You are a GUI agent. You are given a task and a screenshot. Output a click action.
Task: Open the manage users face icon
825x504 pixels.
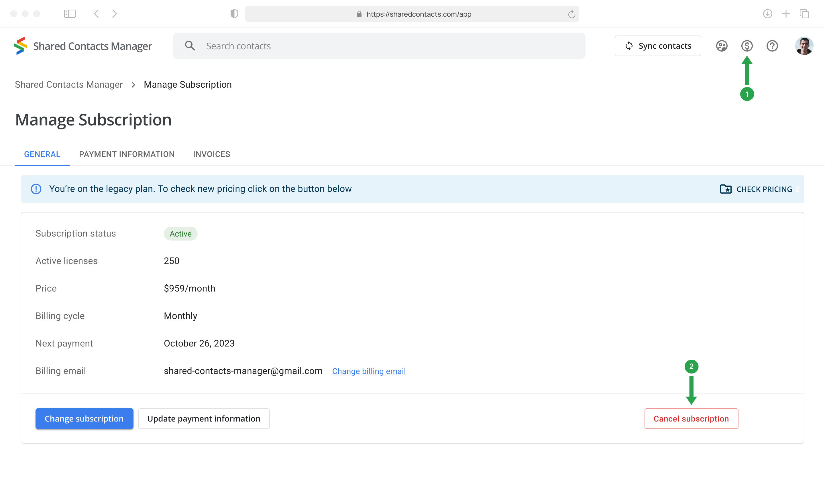click(x=722, y=46)
